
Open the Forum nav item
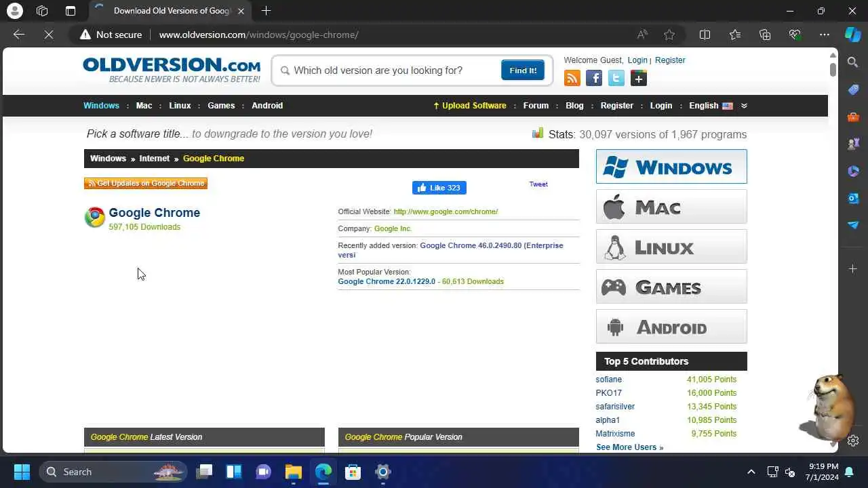tap(536, 106)
